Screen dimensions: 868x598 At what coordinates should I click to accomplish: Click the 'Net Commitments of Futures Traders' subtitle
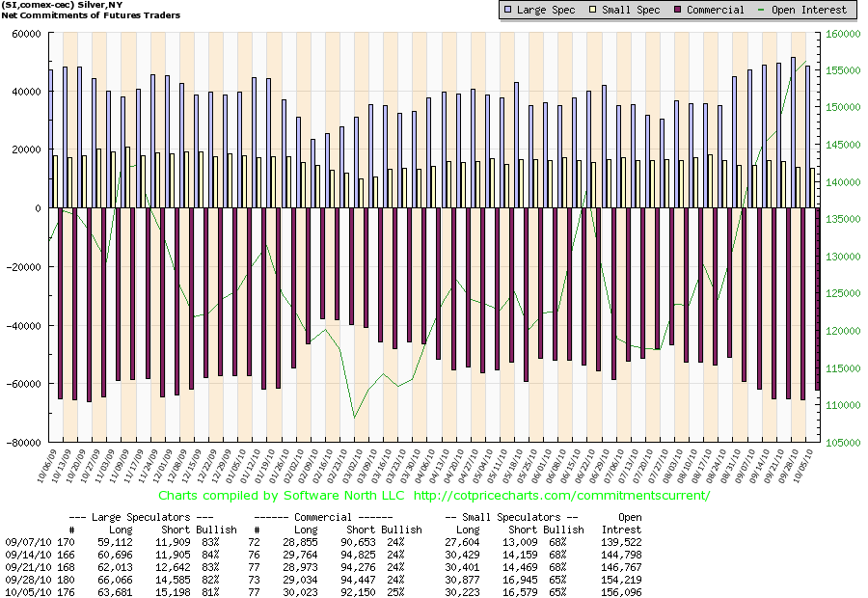click(91, 15)
